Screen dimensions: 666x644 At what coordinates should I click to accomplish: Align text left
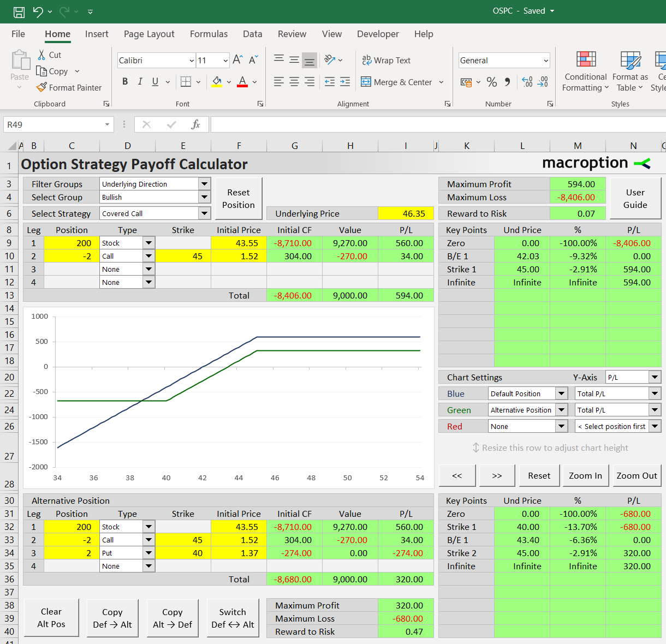point(279,82)
